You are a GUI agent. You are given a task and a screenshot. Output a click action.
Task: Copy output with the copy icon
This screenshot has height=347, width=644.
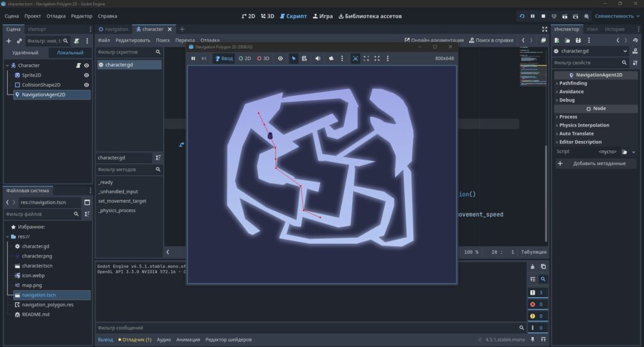(543, 266)
